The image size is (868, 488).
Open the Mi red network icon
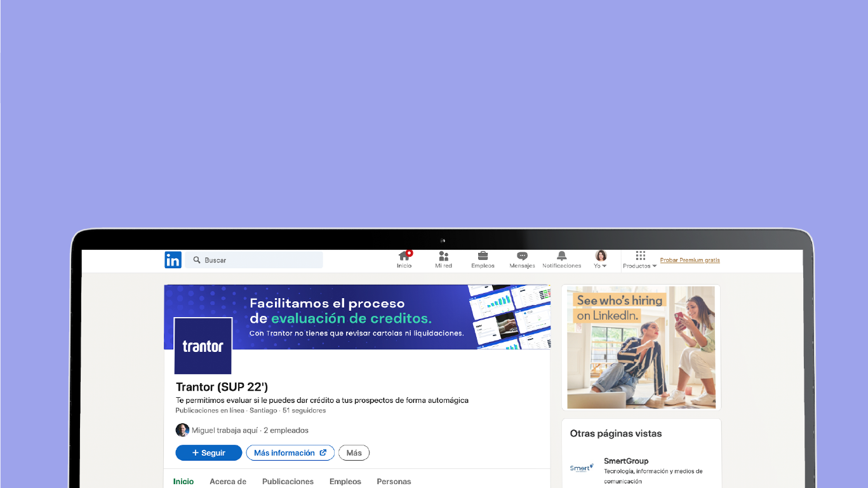444,260
